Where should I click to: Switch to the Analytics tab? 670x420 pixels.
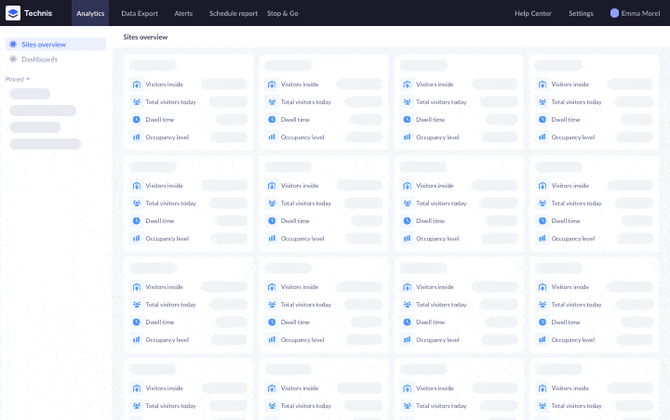[x=90, y=13]
